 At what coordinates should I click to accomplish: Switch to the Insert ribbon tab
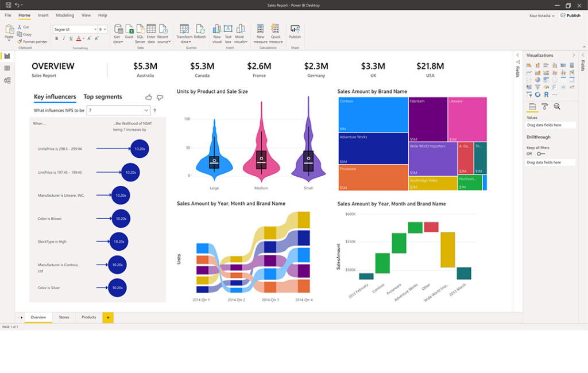[43, 15]
